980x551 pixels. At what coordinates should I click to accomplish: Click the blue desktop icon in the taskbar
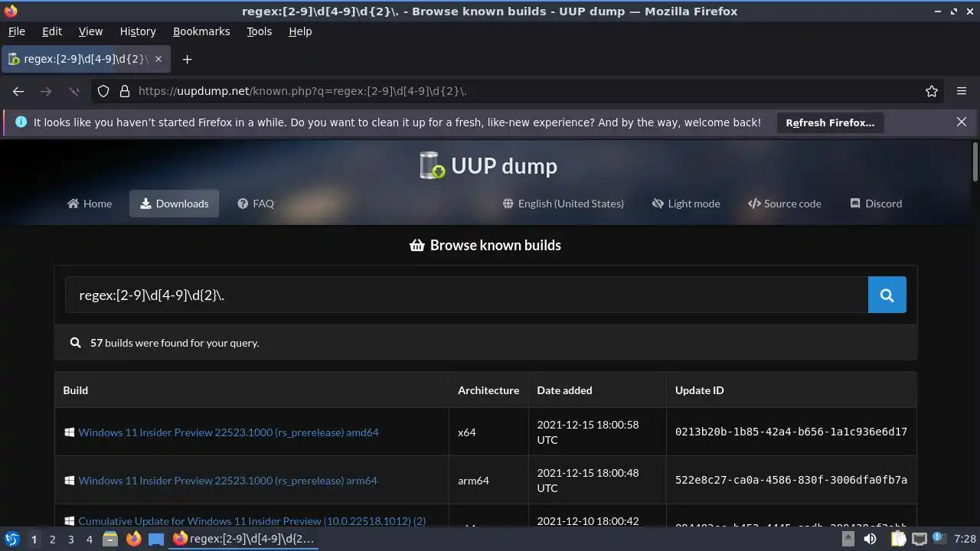tap(156, 539)
